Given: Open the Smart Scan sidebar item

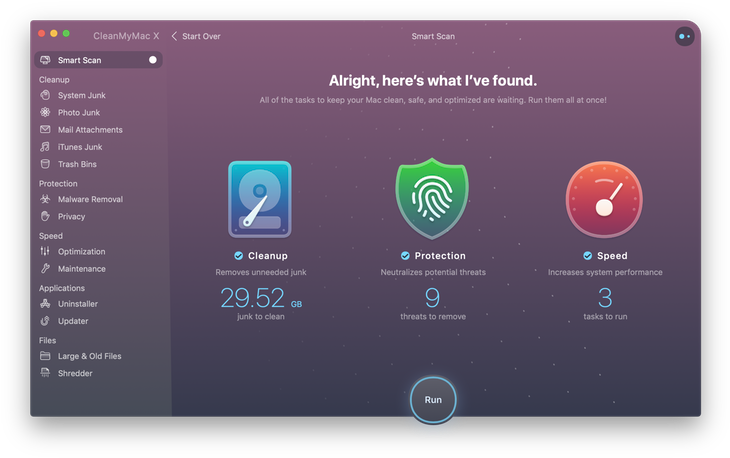Looking at the screenshot, I should click(98, 60).
